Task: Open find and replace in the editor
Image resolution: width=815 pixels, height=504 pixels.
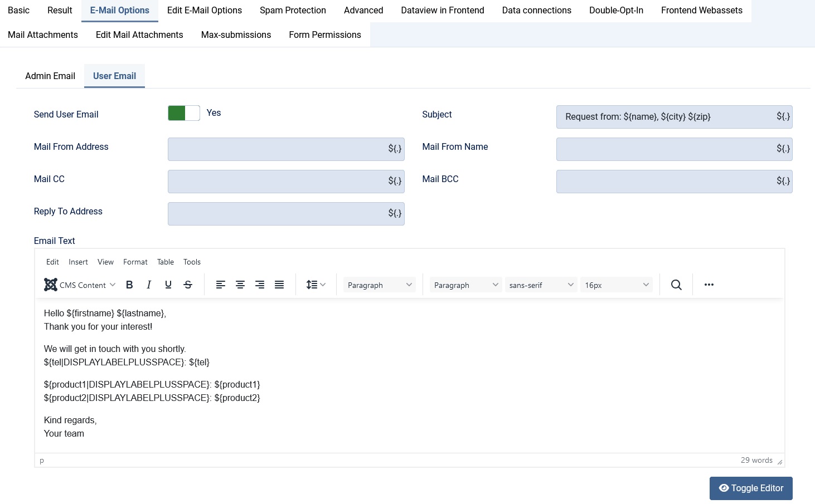Action: [x=676, y=285]
